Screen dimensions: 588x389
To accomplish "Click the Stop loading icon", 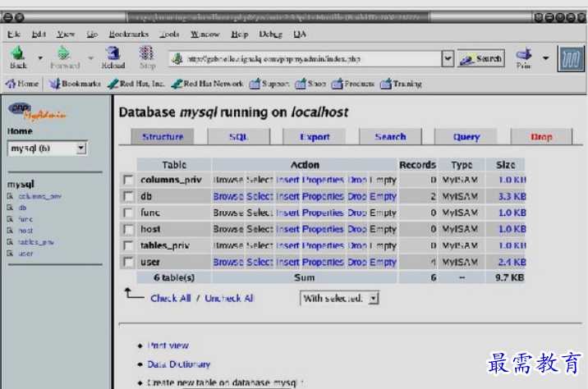I will [x=147, y=57].
